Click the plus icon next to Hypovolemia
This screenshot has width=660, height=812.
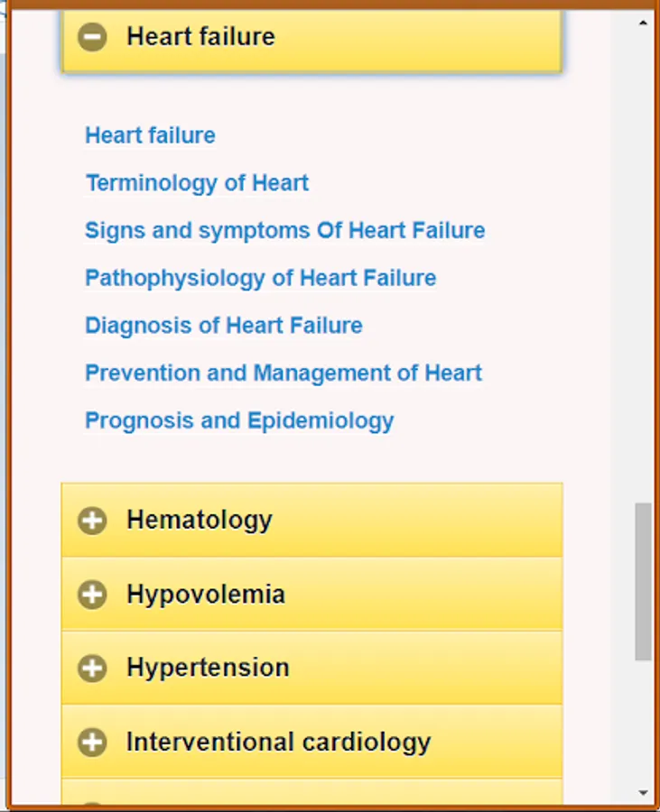(x=92, y=595)
